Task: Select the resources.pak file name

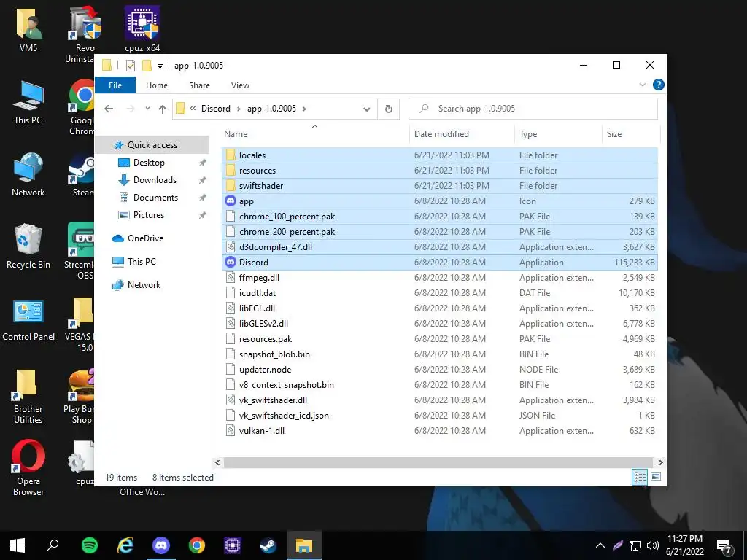Action: [x=266, y=338]
